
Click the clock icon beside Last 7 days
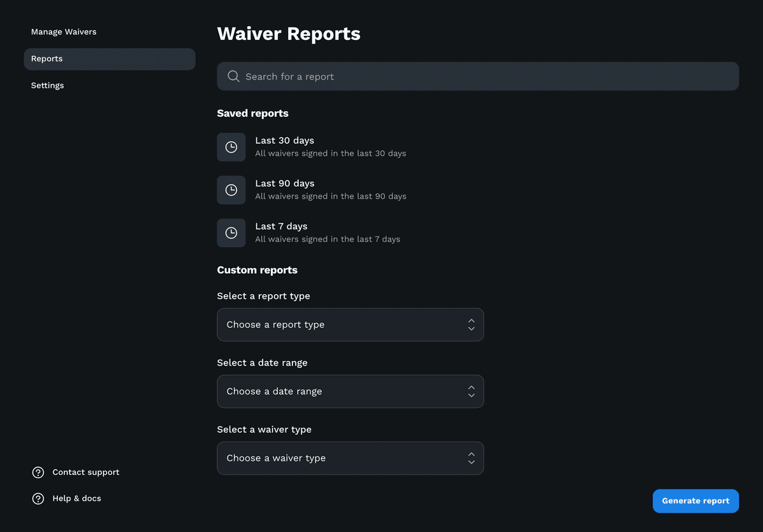tap(231, 233)
